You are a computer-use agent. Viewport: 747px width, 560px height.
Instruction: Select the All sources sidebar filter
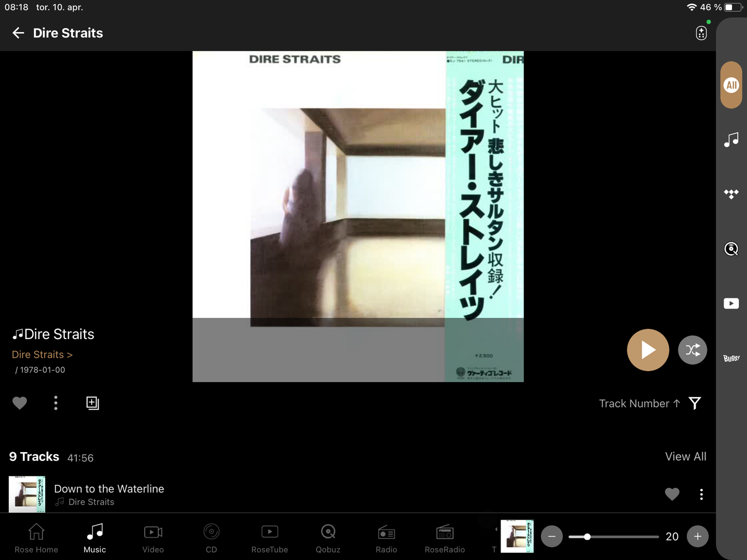(x=731, y=85)
